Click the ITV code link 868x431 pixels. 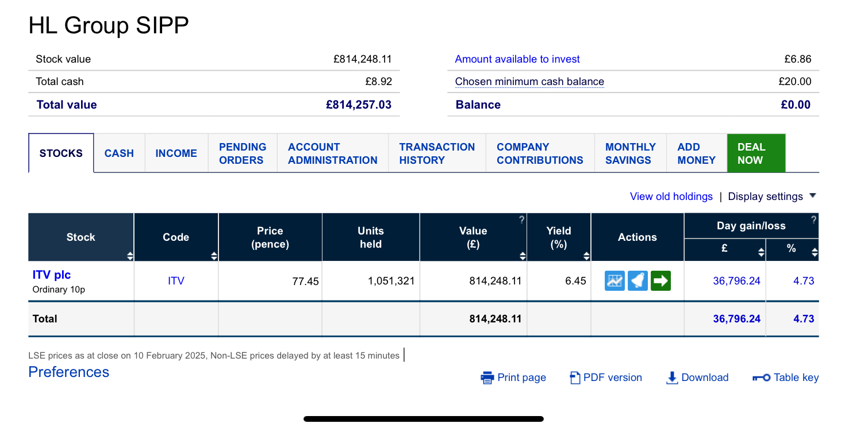click(x=176, y=281)
